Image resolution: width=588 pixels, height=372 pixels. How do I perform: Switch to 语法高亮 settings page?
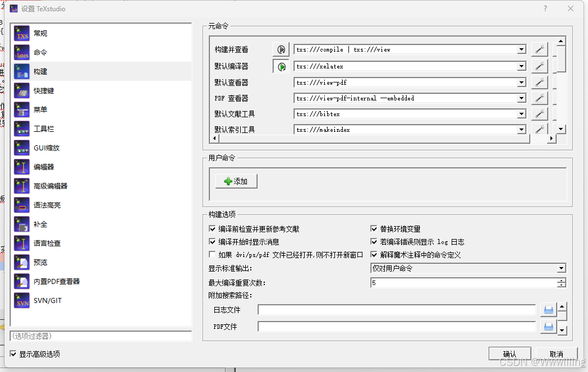coord(101,205)
